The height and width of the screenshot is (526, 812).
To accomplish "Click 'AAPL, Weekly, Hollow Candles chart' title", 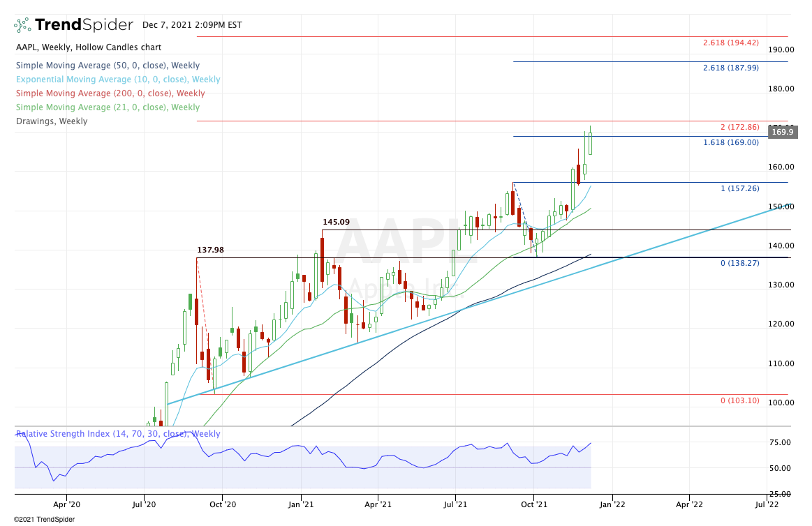I will tap(89, 47).
